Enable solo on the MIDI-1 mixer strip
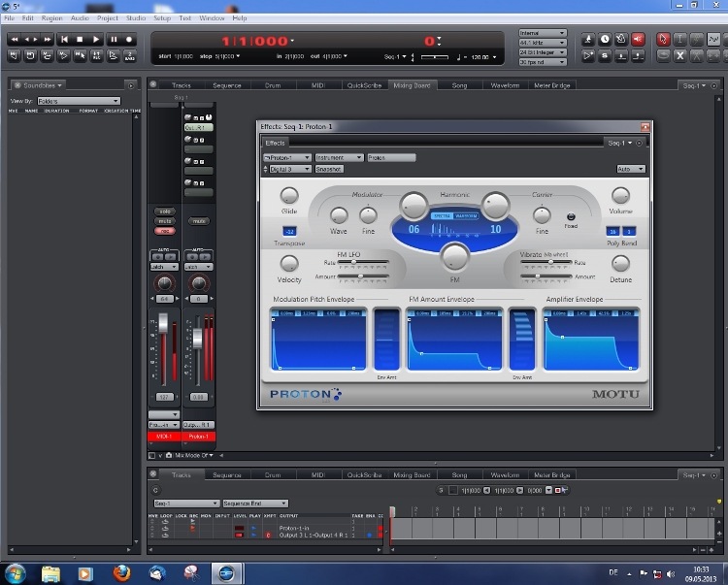728x585 pixels. [x=165, y=211]
